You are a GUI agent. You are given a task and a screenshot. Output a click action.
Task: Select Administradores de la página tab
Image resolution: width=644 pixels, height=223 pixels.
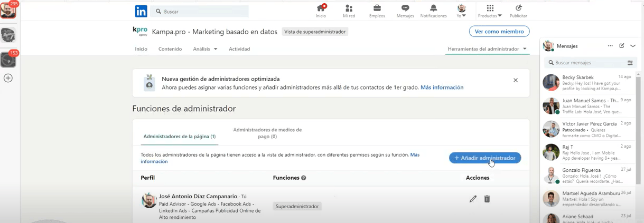pyautogui.click(x=180, y=137)
